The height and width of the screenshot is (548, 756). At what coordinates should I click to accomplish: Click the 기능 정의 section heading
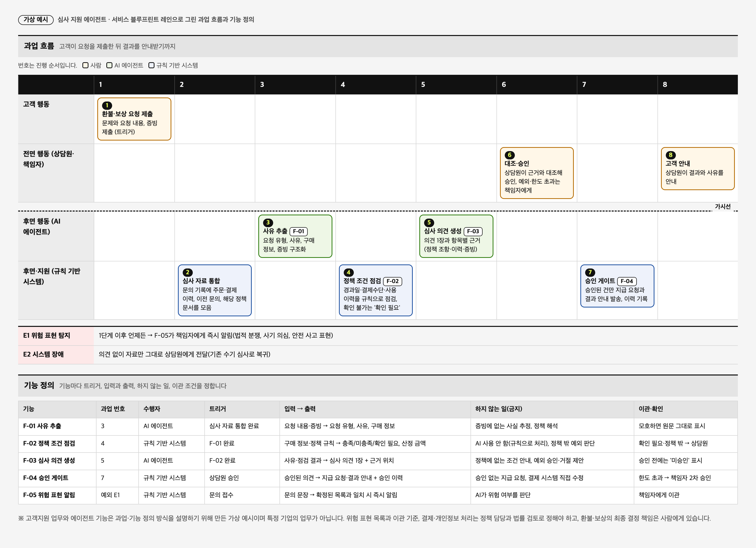pyautogui.click(x=39, y=385)
